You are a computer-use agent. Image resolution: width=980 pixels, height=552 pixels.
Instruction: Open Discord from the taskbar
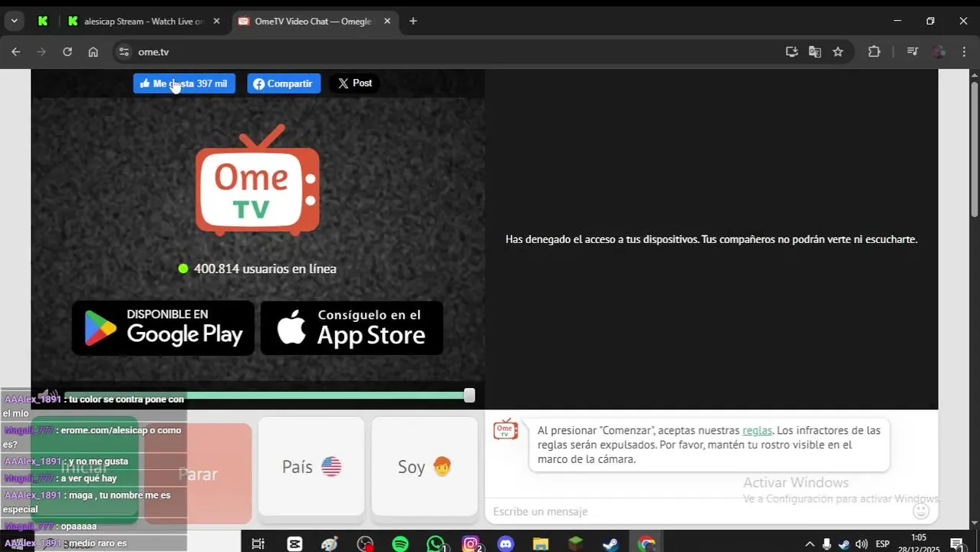(505, 544)
